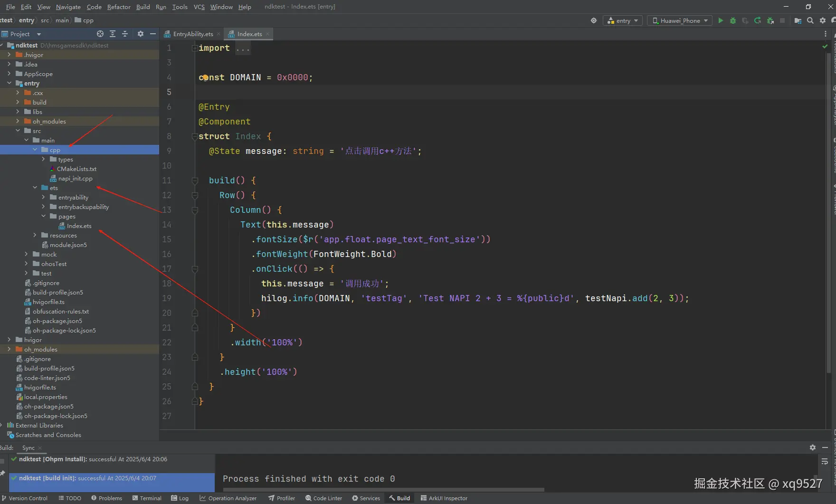Toggle fold on the import line

195,48
